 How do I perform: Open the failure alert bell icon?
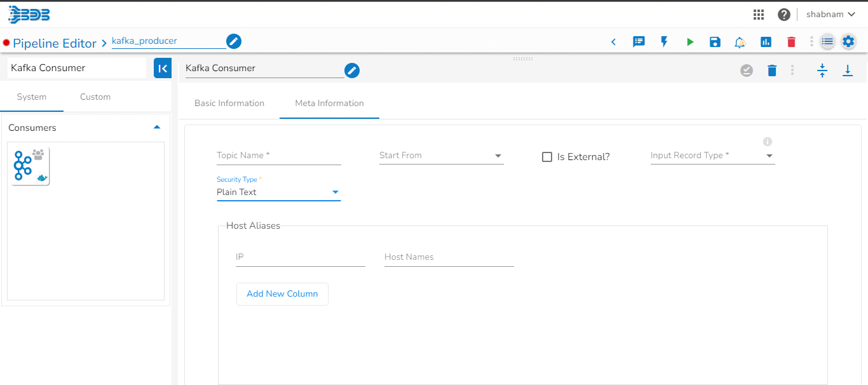(740, 42)
